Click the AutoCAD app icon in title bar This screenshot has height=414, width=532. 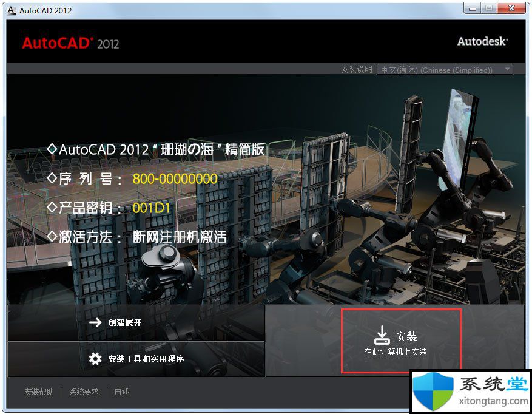point(12,10)
